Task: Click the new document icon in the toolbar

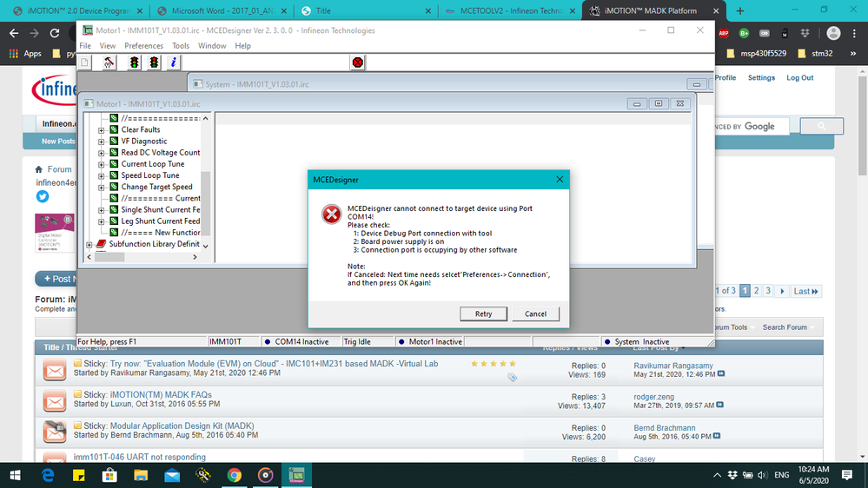Action: pos(85,63)
